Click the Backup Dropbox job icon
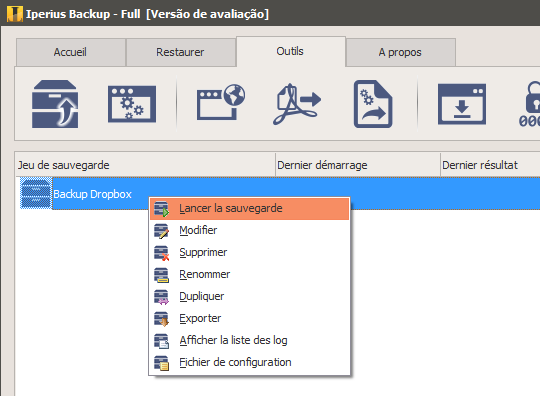The height and width of the screenshot is (396, 540). click(x=36, y=193)
